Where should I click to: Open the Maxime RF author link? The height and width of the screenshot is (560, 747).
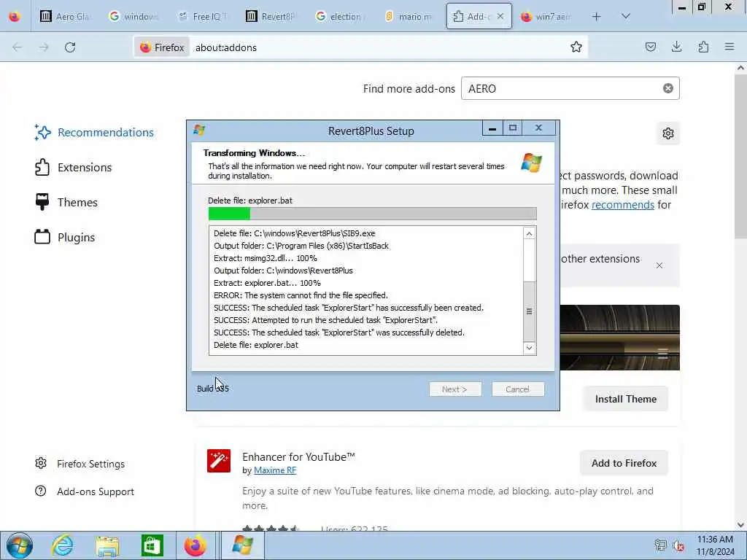[x=275, y=470]
